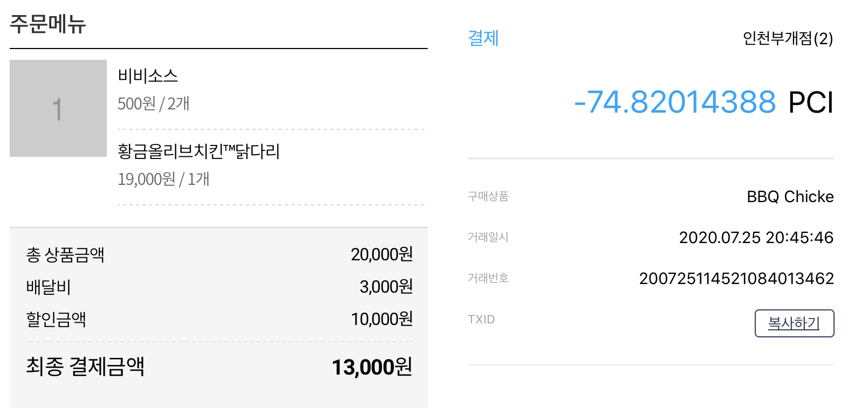Click the 500원 / 2개 price line

pyautogui.click(x=154, y=103)
